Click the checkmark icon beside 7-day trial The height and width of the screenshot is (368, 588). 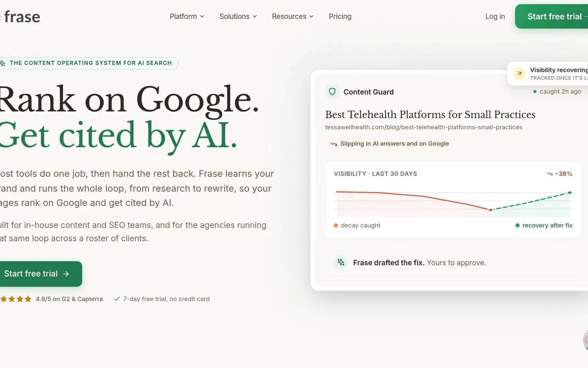(x=117, y=299)
